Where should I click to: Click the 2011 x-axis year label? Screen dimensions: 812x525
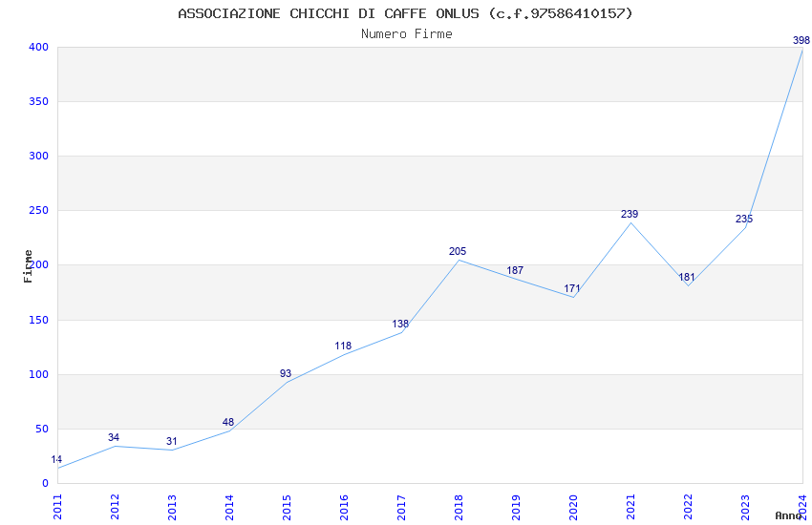click(57, 508)
